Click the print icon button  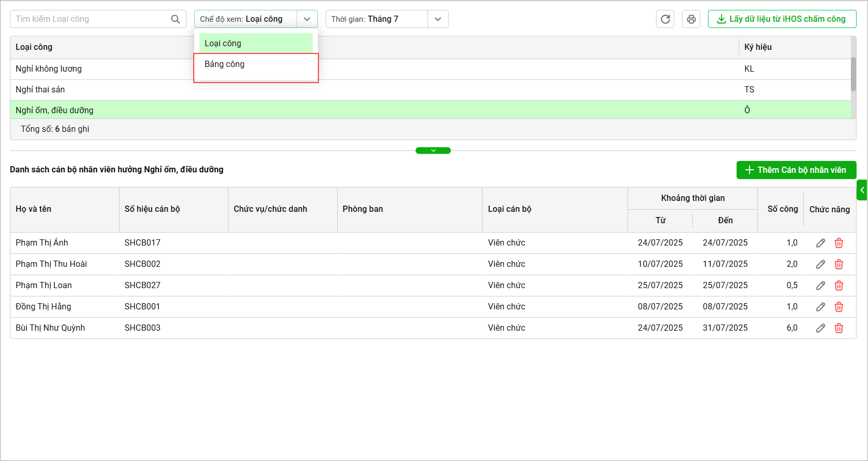pos(691,19)
